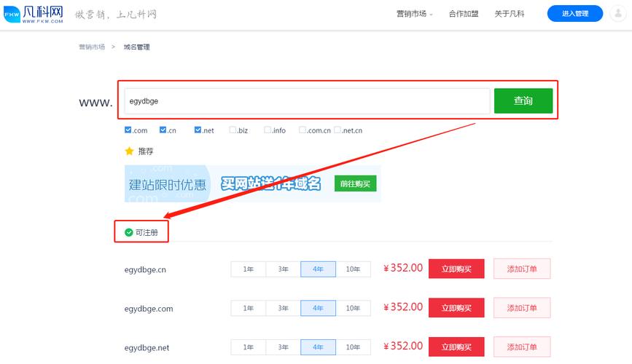Select 1年 for egydbge.com

[249, 308]
